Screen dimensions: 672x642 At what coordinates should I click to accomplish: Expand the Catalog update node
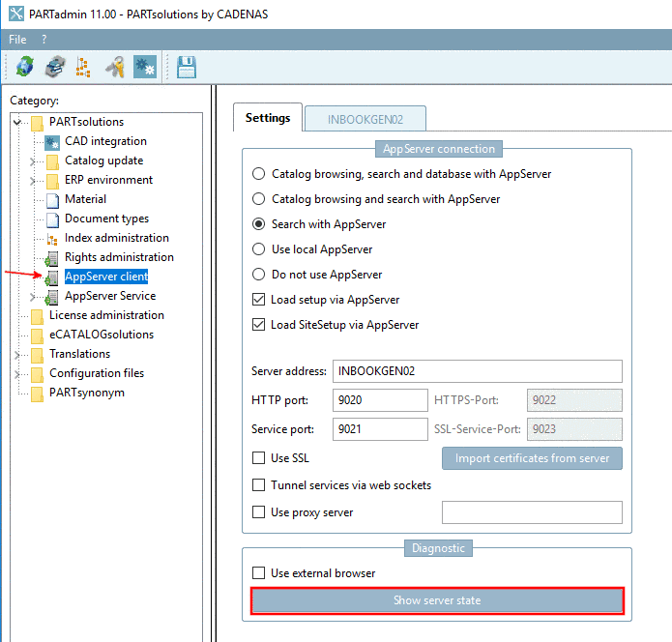tap(32, 161)
